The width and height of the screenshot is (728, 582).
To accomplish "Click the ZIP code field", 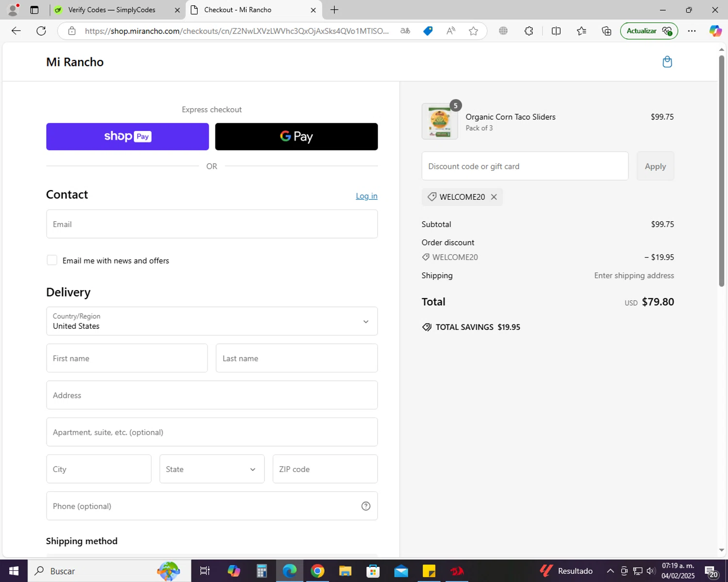I will pyautogui.click(x=325, y=469).
